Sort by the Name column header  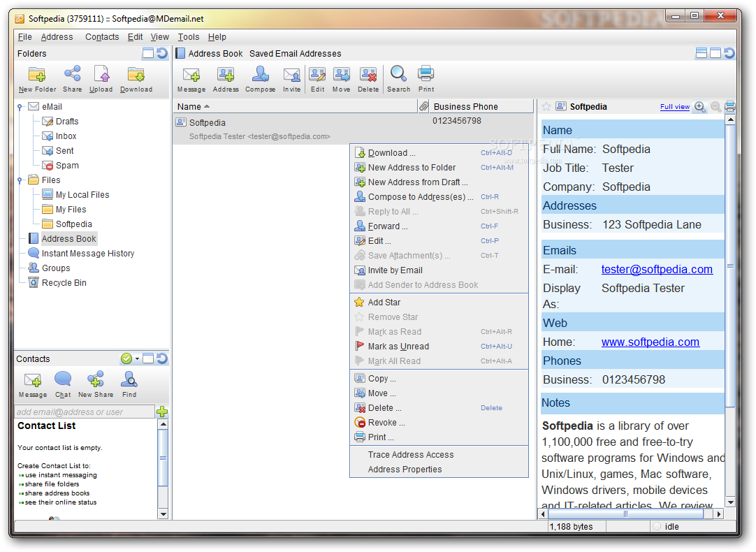click(x=295, y=106)
